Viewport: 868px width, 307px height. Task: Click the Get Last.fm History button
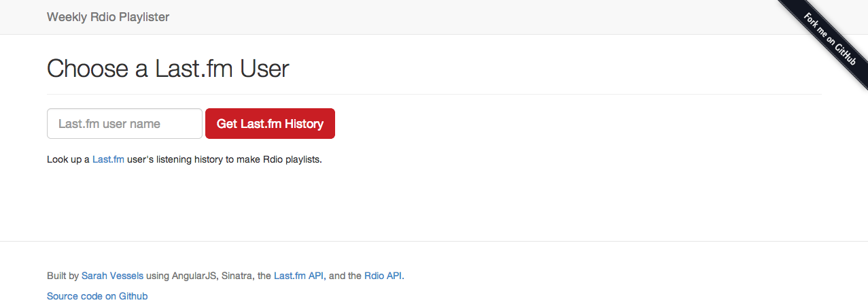point(270,124)
